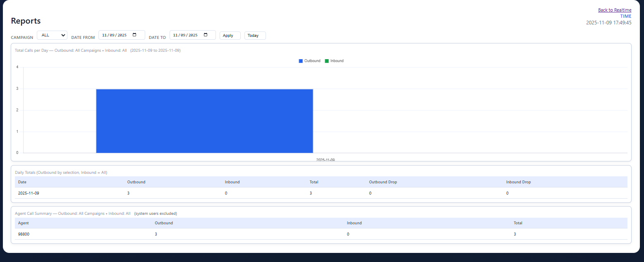This screenshot has width=644, height=262.
Task: Click the Outbound Drop column header
Action: [383, 182]
